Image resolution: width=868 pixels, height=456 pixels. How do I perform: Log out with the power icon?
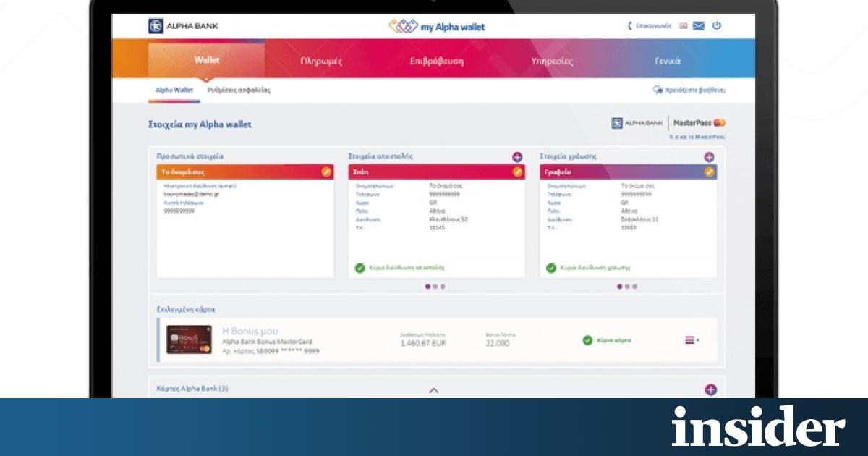point(717,26)
